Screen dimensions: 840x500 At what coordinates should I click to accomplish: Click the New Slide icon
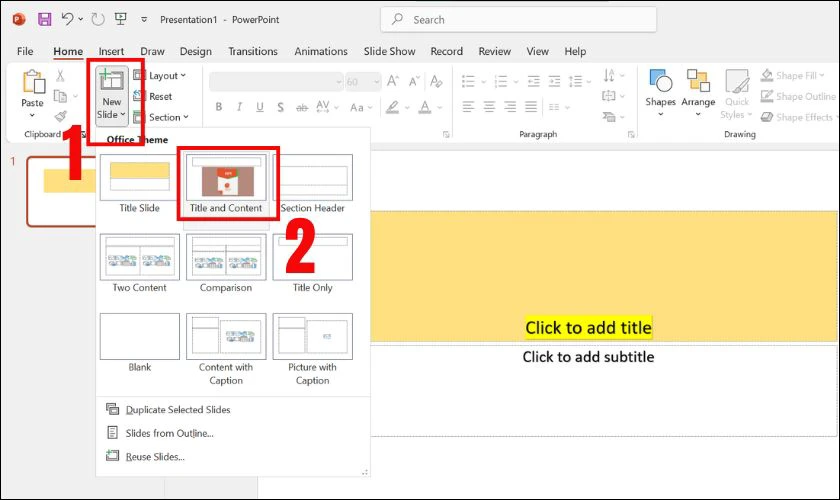click(112, 80)
